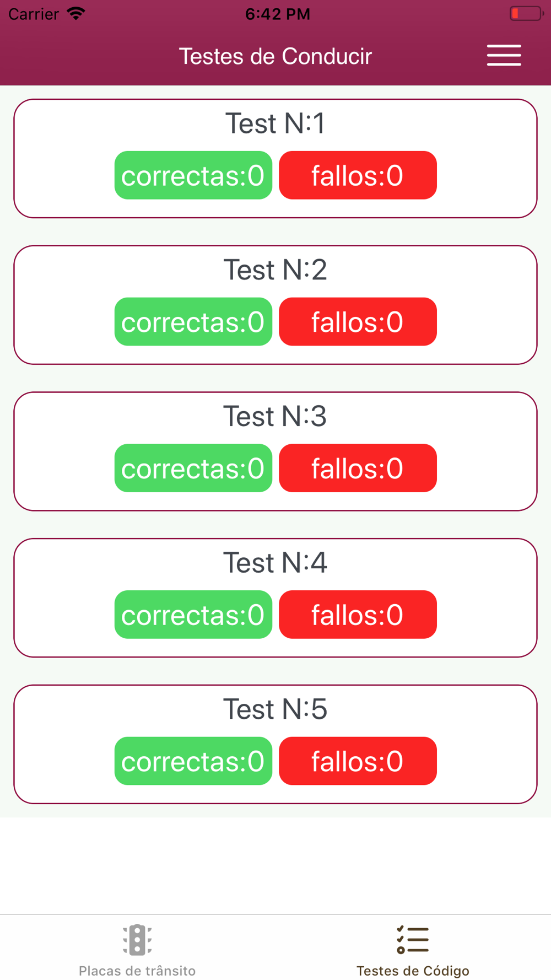The height and width of the screenshot is (980, 551).
Task: Tap fallos:0 badge in Test N:2
Action: point(358,322)
